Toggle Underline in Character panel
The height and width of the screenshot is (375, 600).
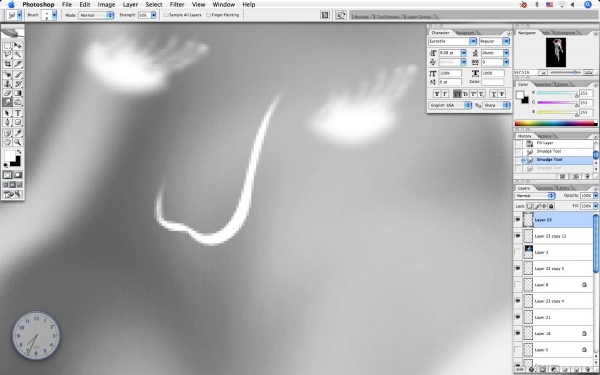494,94
